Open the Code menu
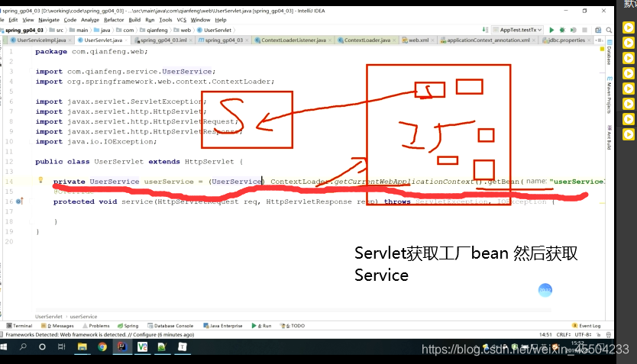The height and width of the screenshot is (364, 637). coord(70,20)
